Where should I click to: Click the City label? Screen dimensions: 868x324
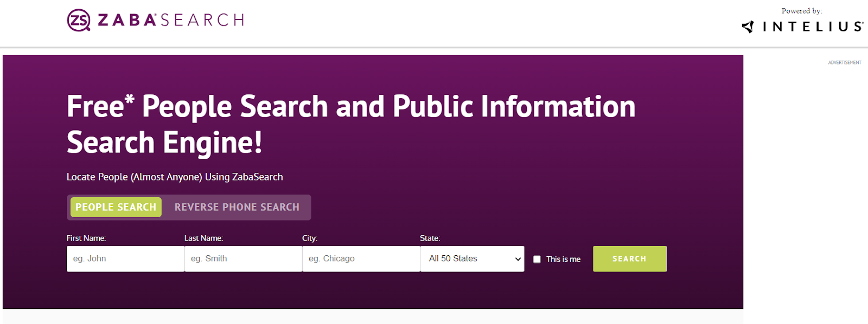coord(310,238)
